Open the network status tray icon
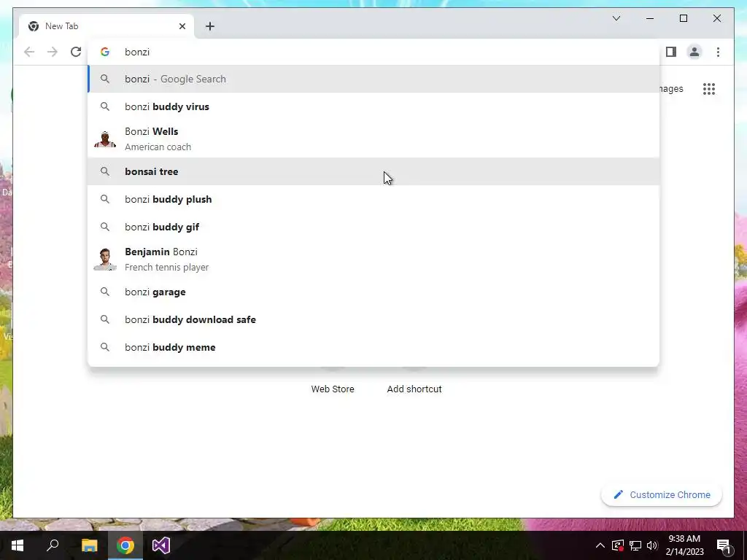Image resolution: width=747 pixels, height=560 pixels. tap(635, 545)
